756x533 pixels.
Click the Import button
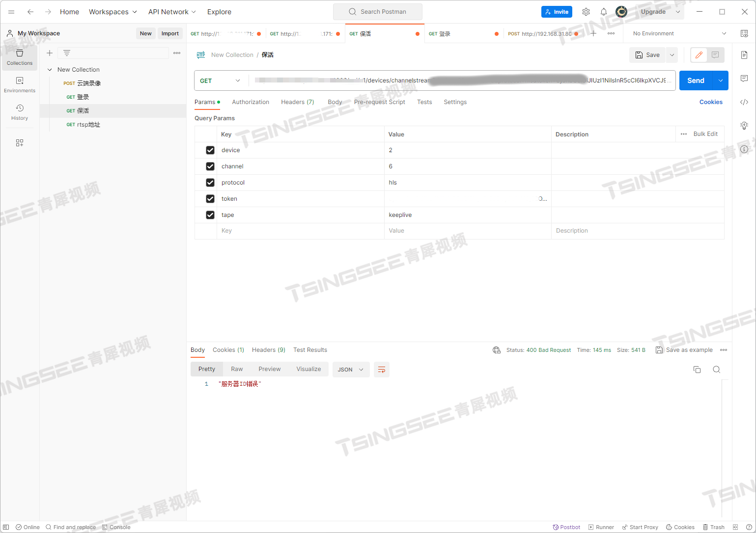click(x=170, y=33)
